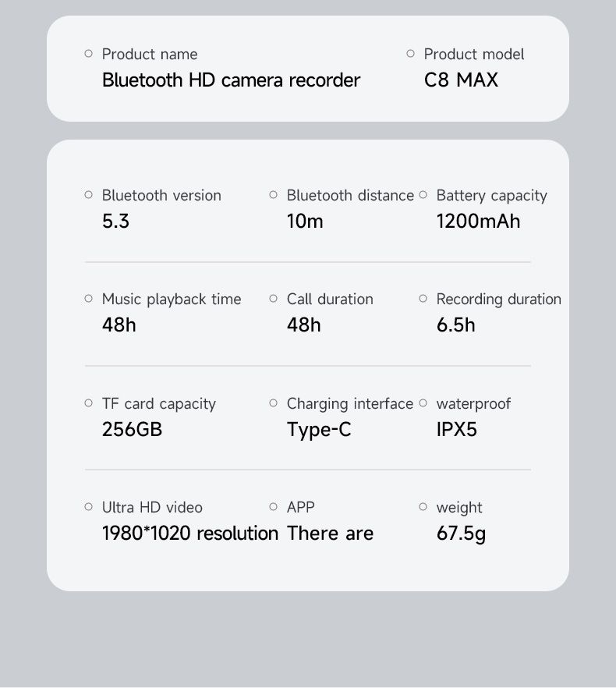Select the bullet beside Ultra HD video
616x688 pixels.
coord(88,507)
